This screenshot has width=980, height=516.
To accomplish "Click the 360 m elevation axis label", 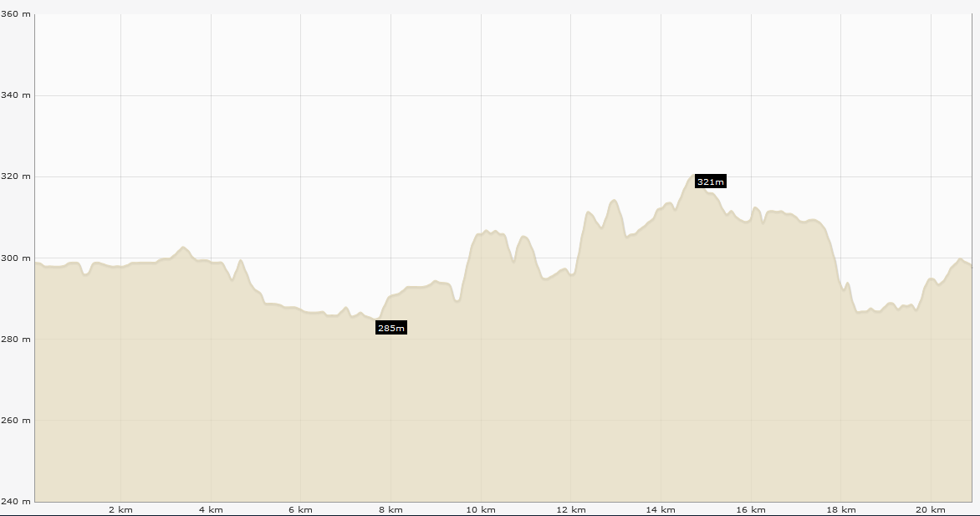I will coord(16,15).
